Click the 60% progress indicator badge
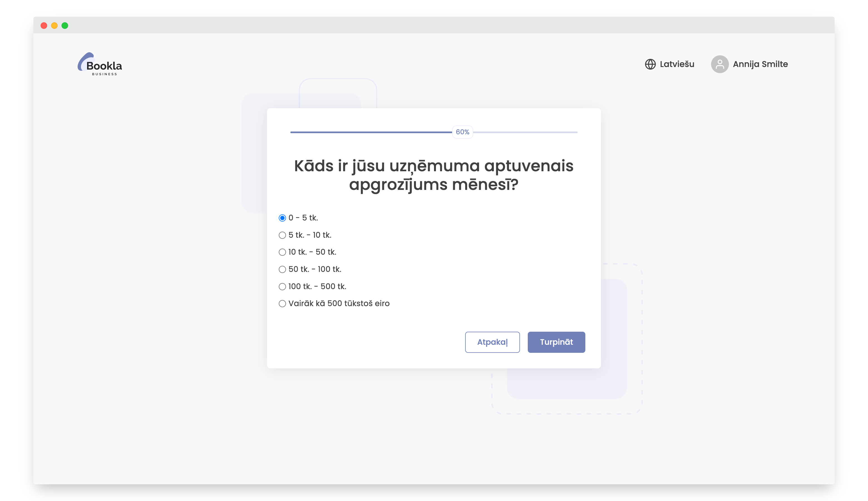 [463, 132]
